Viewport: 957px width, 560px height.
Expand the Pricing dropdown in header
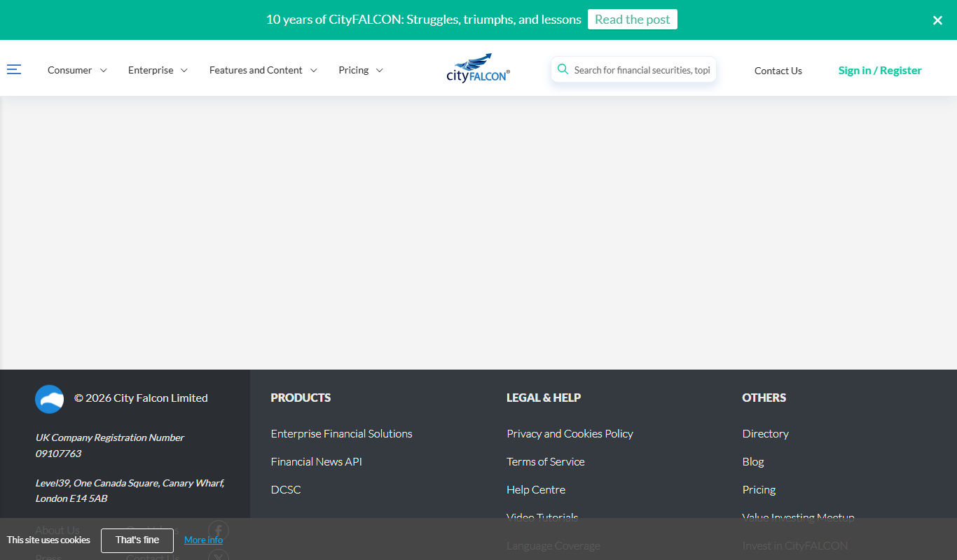click(x=361, y=70)
